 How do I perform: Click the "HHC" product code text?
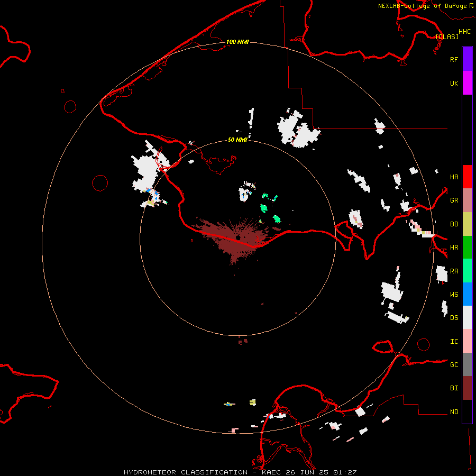point(465,32)
